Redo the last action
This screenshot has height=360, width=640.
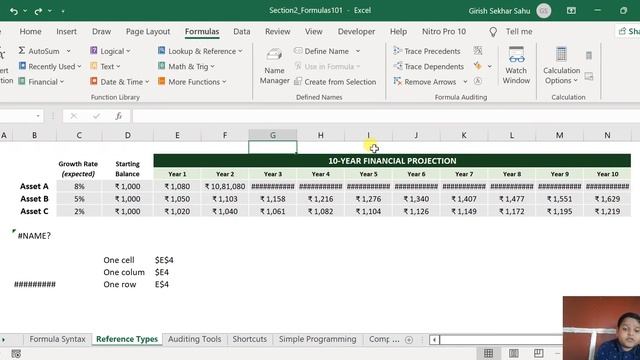38,11
